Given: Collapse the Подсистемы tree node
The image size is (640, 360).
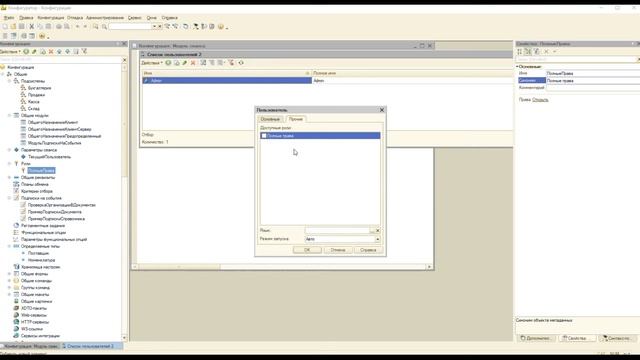Looking at the screenshot, I should [9, 81].
